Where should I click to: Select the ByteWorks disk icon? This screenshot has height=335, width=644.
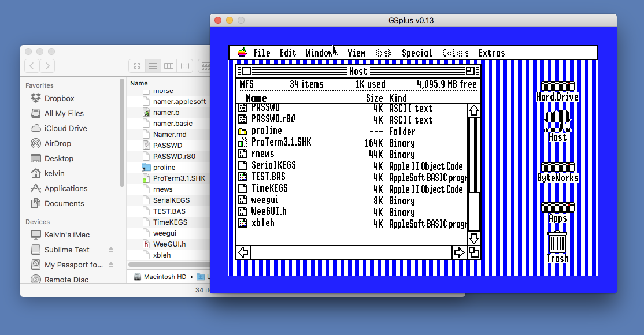point(557,167)
